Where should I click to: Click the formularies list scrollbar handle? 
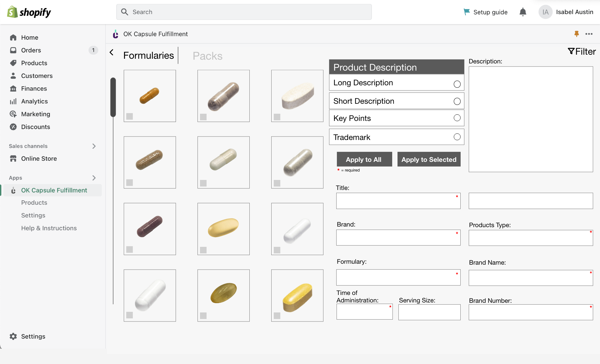(113, 97)
